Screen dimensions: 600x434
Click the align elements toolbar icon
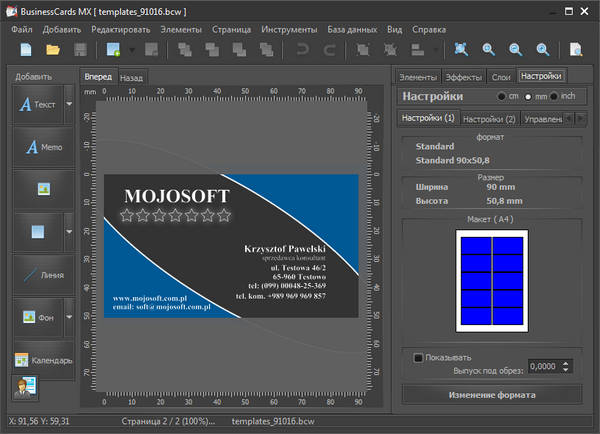coord(417,50)
